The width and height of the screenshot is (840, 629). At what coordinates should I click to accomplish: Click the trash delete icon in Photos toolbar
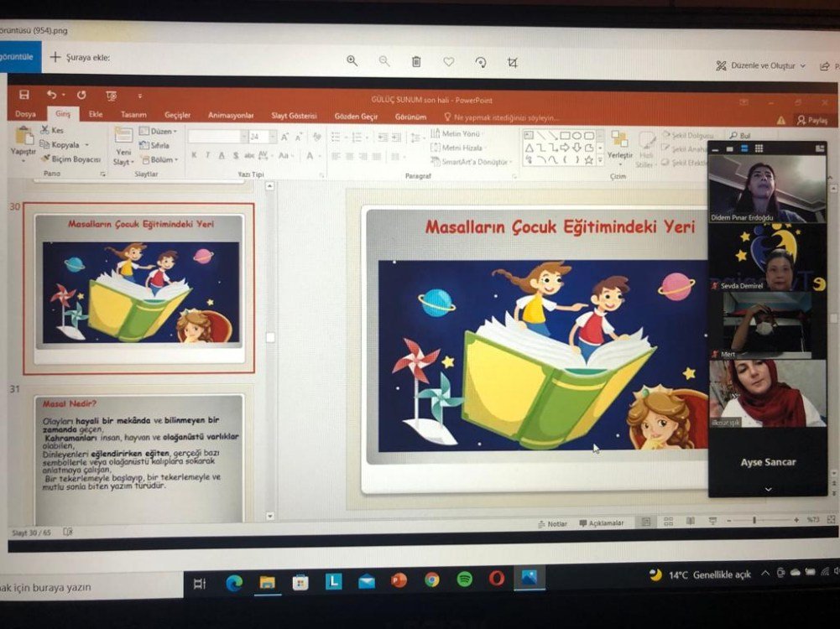[x=416, y=61]
